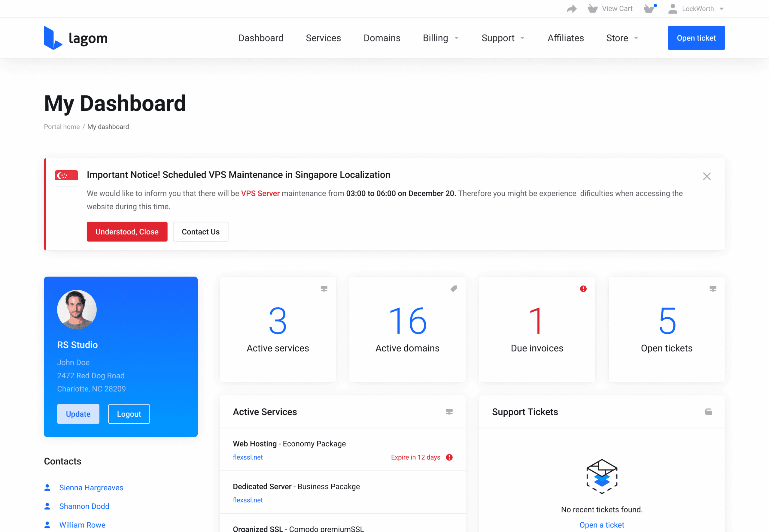The image size is (769, 532).
Task: Click the Open a ticket link
Action: tap(602, 525)
